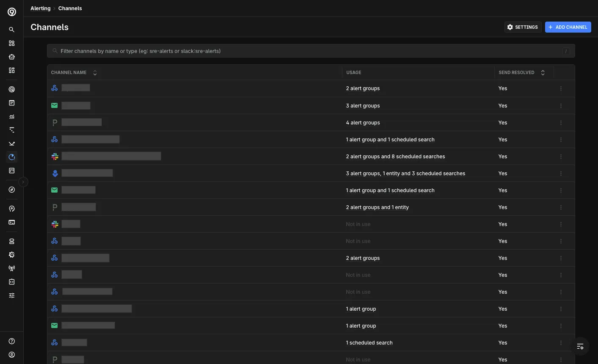
Task: Open the sliders tuning icon in sidebar
Action: pyautogui.click(x=12, y=295)
